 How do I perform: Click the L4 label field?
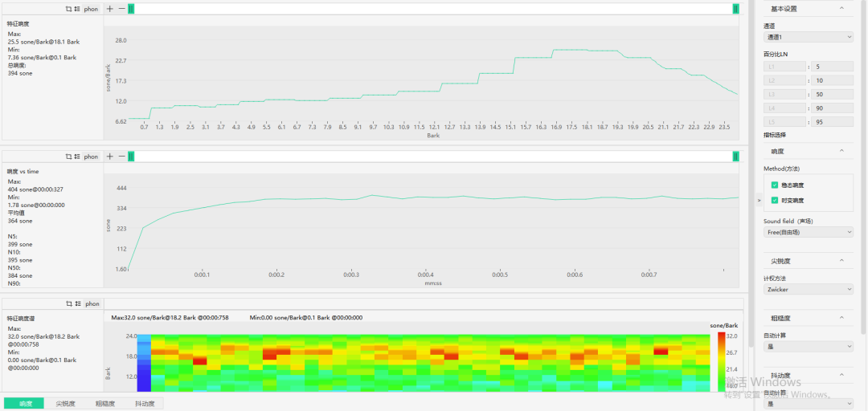784,108
